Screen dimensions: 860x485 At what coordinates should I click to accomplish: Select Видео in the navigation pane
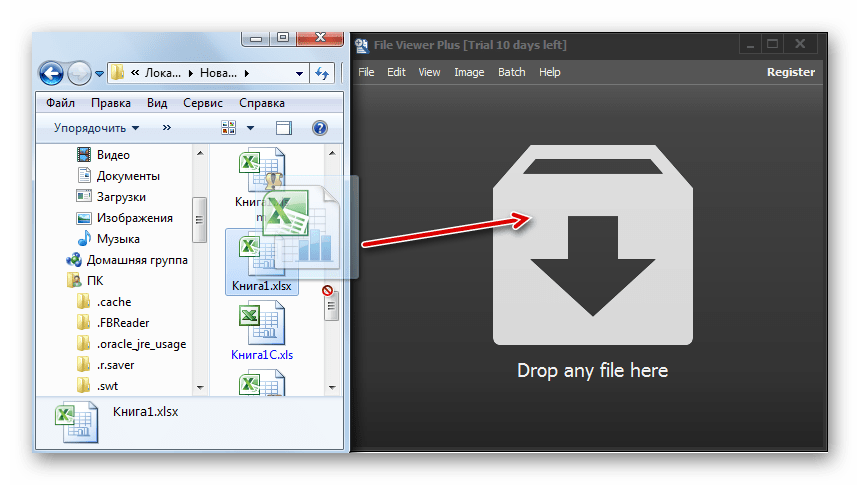(x=113, y=155)
